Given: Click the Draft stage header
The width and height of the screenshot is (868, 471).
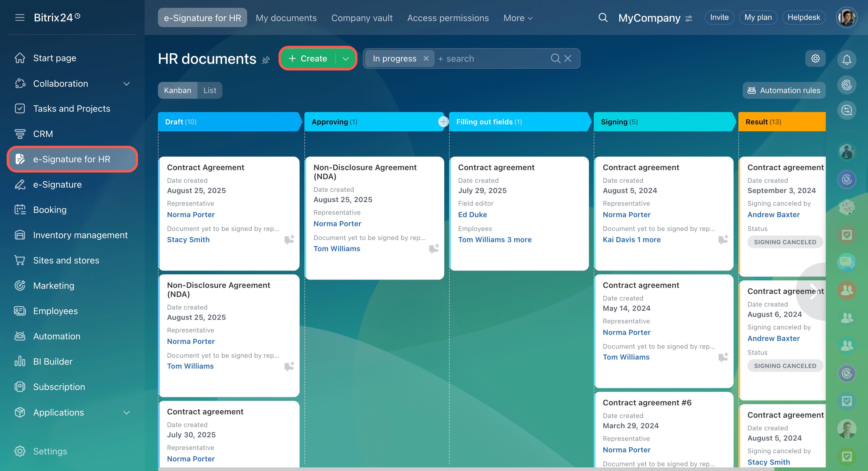Looking at the screenshot, I should click(x=230, y=122).
